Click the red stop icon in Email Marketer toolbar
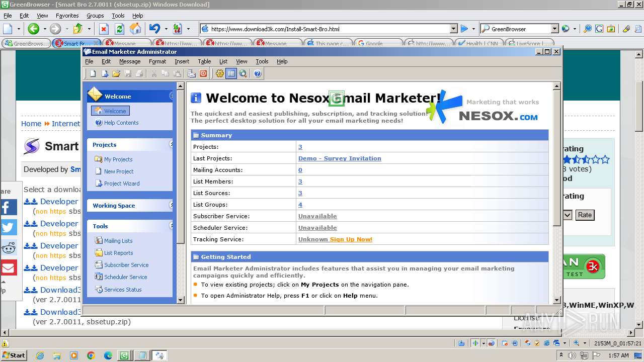Image resolution: width=644 pixels, height=362 pixels. (x=203, y=73)
